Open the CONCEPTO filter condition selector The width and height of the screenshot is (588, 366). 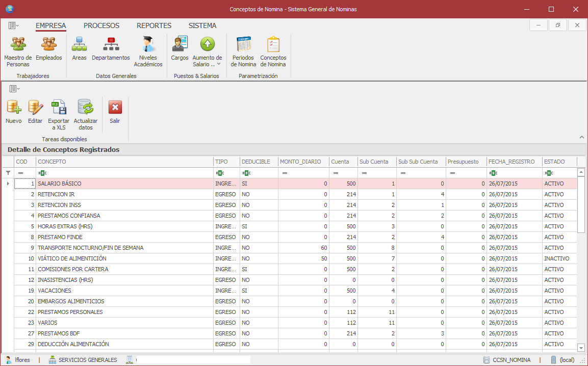tap(42, 173)
